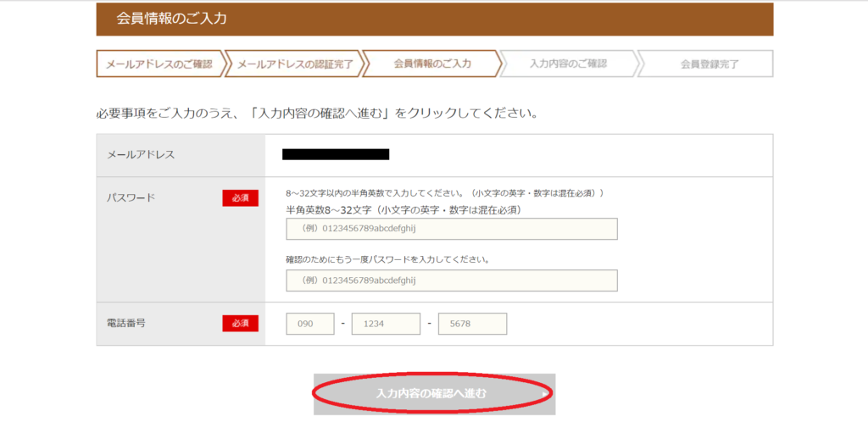Click the 半角英数8～32文字 label
The image size is (868, 422).
click(404, 210)
